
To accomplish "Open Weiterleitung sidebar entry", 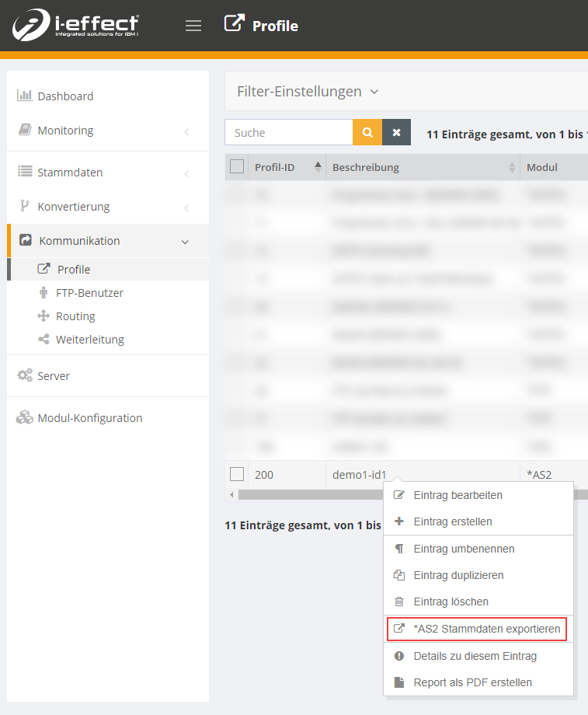I will (89, 340).
